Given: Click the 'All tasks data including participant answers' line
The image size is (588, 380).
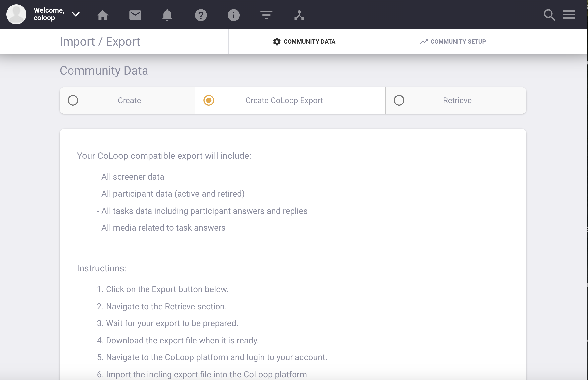Looking at the screenshot, I should tap(202, 211).
